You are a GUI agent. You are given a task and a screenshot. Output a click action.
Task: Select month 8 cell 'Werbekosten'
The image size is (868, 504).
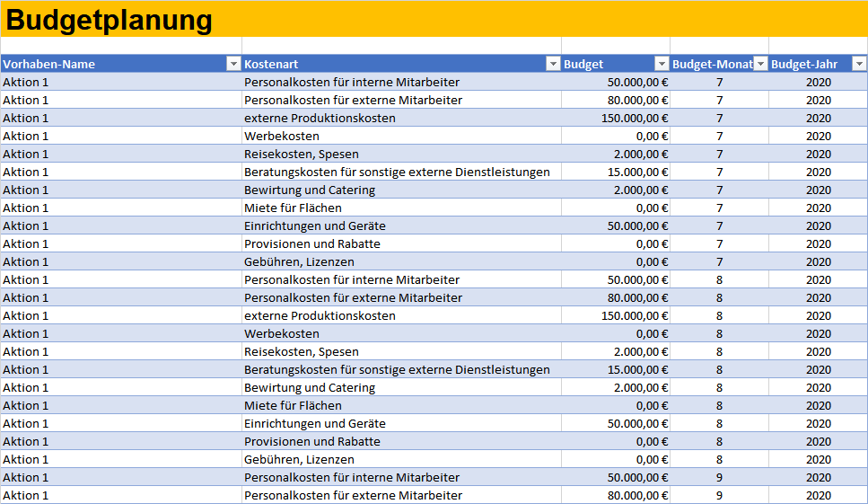point(401,334)
